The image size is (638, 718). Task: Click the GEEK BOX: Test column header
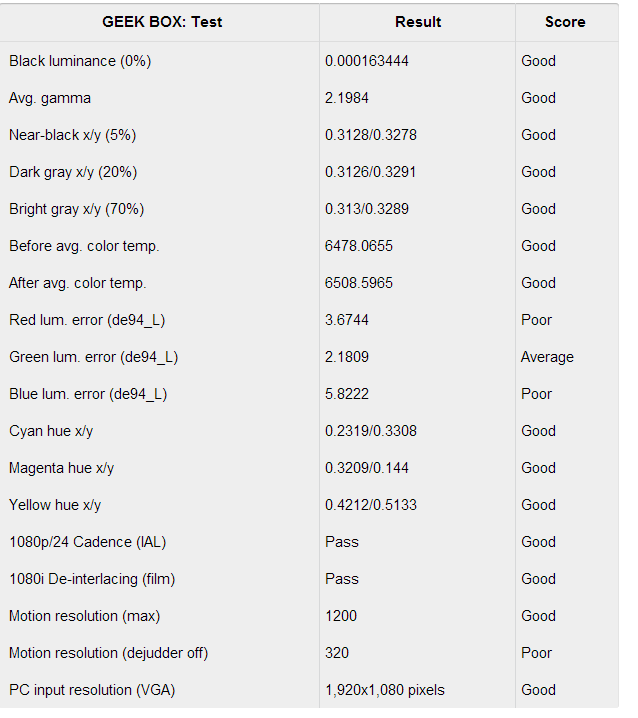point(162,22)
